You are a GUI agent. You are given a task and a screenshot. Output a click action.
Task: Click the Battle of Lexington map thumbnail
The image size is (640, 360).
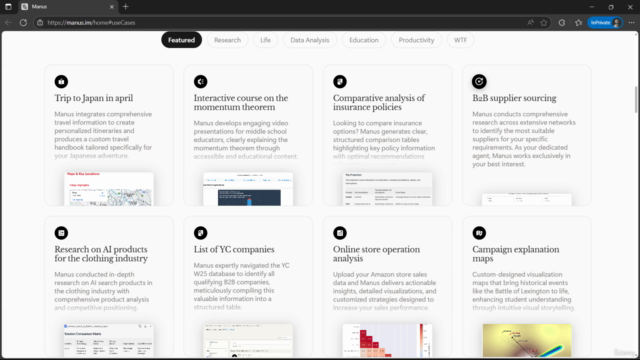pos(527,340)
